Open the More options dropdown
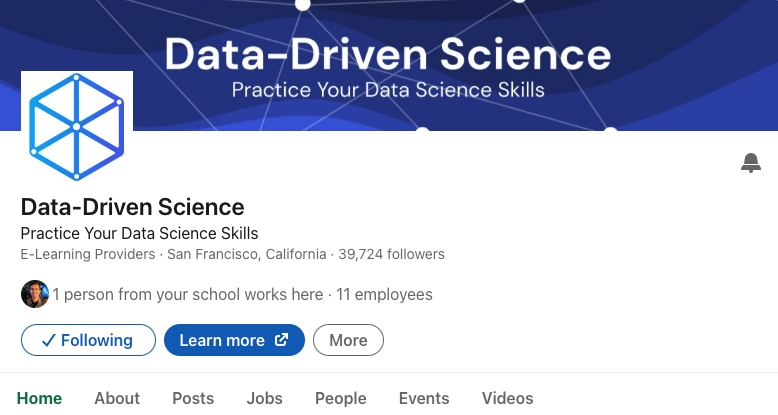Viewport: 778px width, 415px height. [348, 340]
